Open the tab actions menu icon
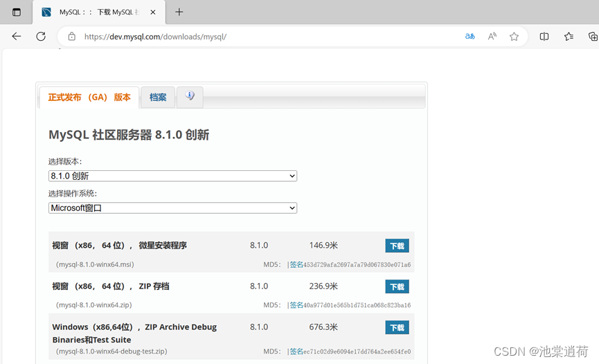The image size is (599, 364). [17, 12]
